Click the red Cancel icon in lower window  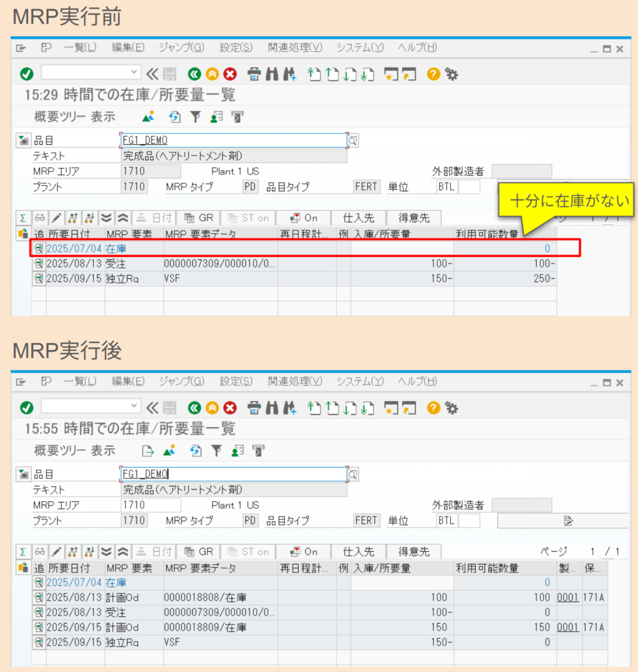tap(230, 408)
